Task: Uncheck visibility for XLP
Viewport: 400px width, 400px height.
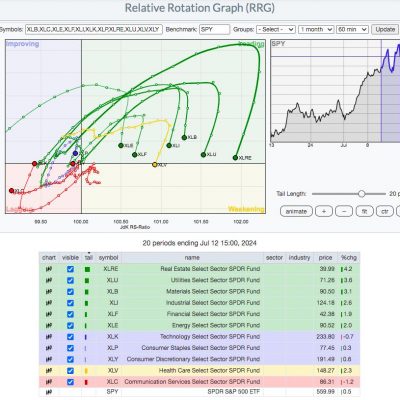Action: click(70, 348)
